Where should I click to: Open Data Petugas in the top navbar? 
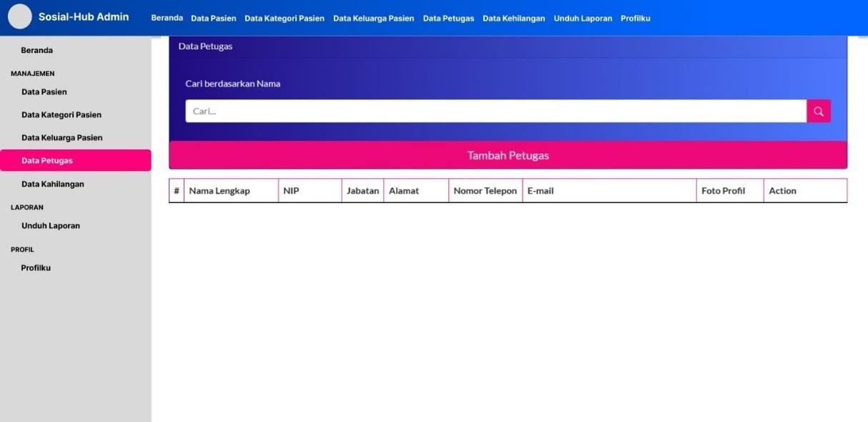pyautogui.click(x=448, y=19)
